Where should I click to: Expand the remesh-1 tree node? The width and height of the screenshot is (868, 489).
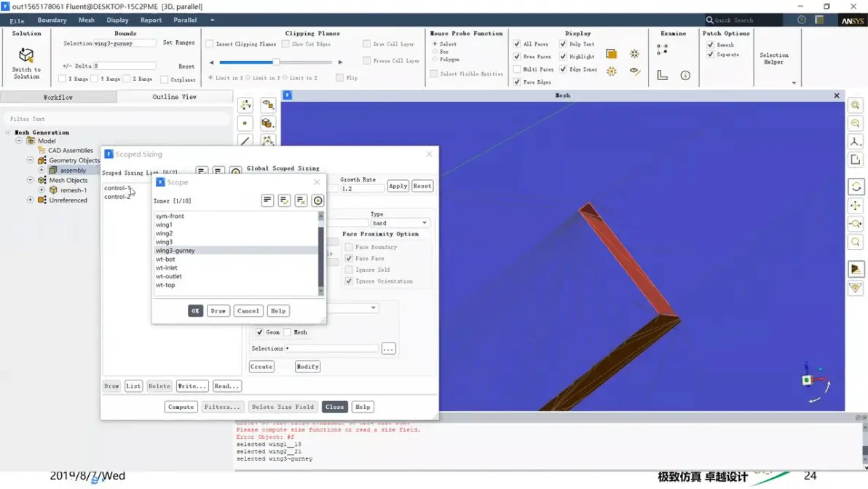click(x=42, y=190)
